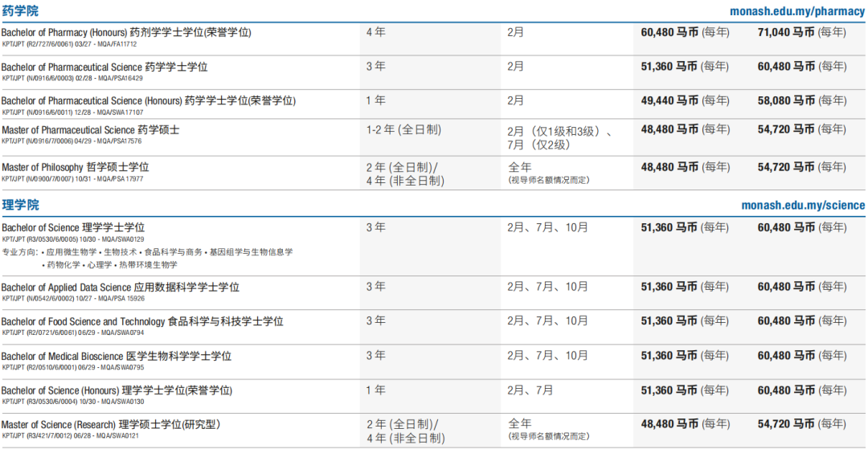
Task: Select Master of Science (Research) title
Action: tap(111, 425)
